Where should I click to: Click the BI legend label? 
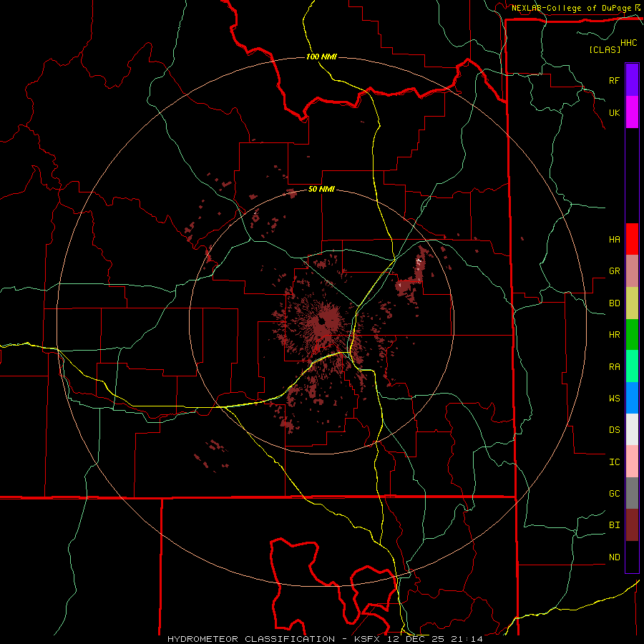click(614, 525)
